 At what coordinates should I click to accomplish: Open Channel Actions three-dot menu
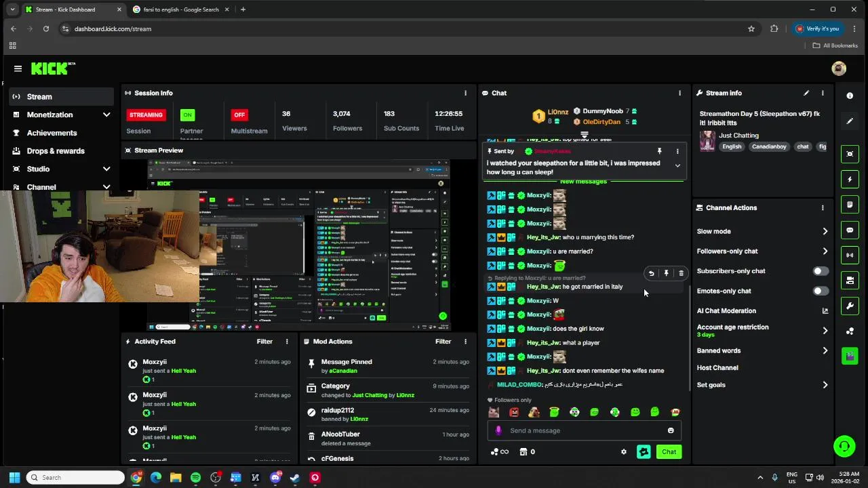pos(823,208)
